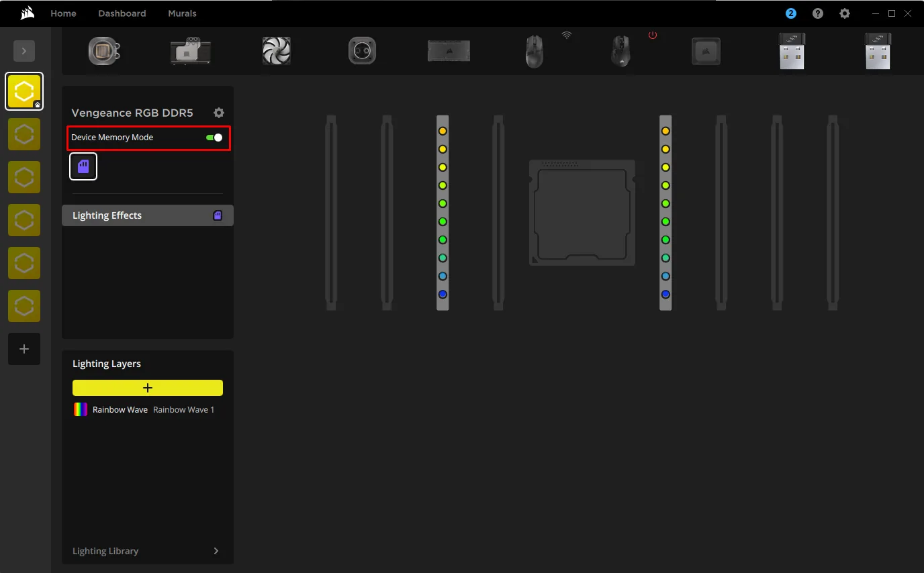Viewport: 924px width, 573px height.
Task: Select the left USB receiver dongle
Action: coord(791,51)
